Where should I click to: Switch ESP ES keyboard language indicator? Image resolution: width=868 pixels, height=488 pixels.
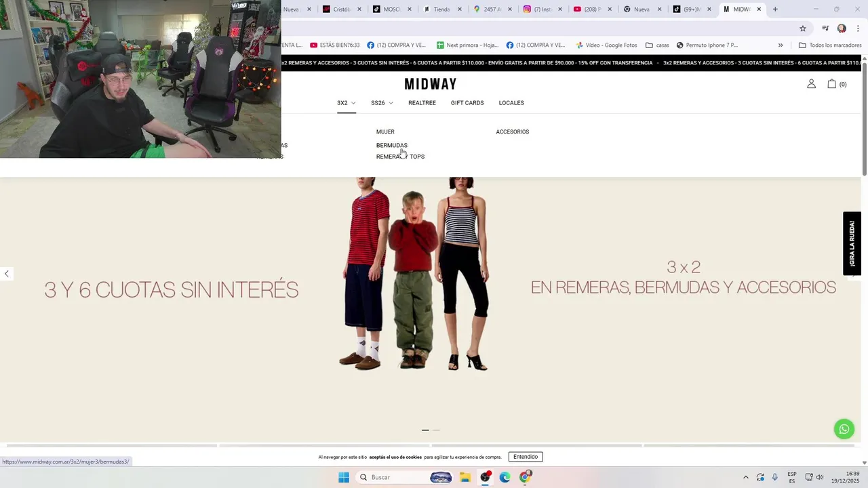792,477
